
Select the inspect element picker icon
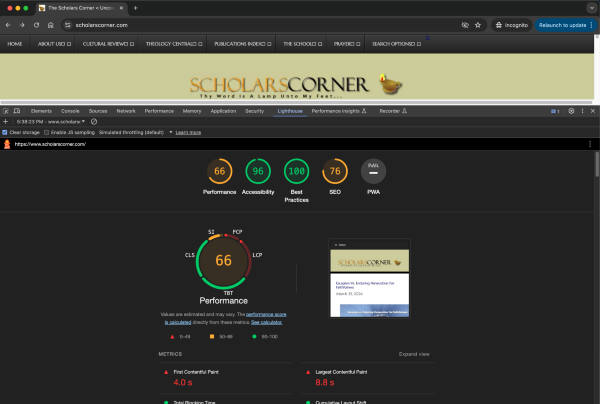(x=6, y=111)
